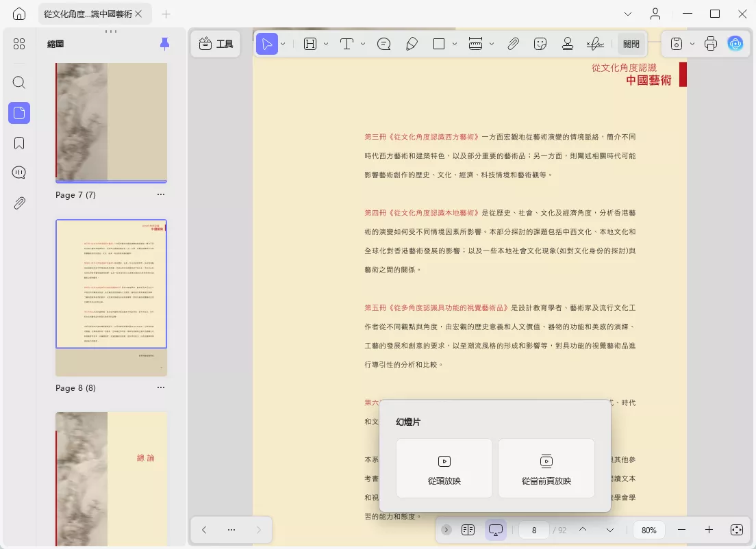This screenshot has width=756, height=549.
Task: Expand the save options dropdown arrow
Action: pos(692,44)
